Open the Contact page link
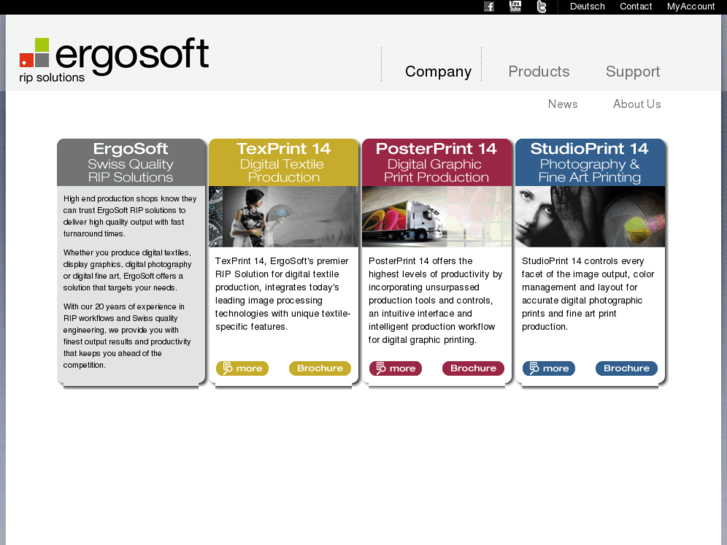 pyautogui.click(x=635, y=7)
